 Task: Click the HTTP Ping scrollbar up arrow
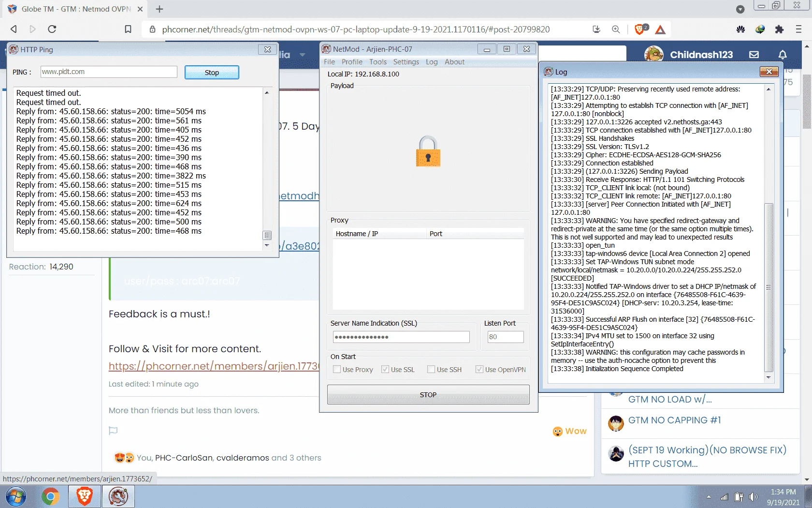[x=267, y=92]
